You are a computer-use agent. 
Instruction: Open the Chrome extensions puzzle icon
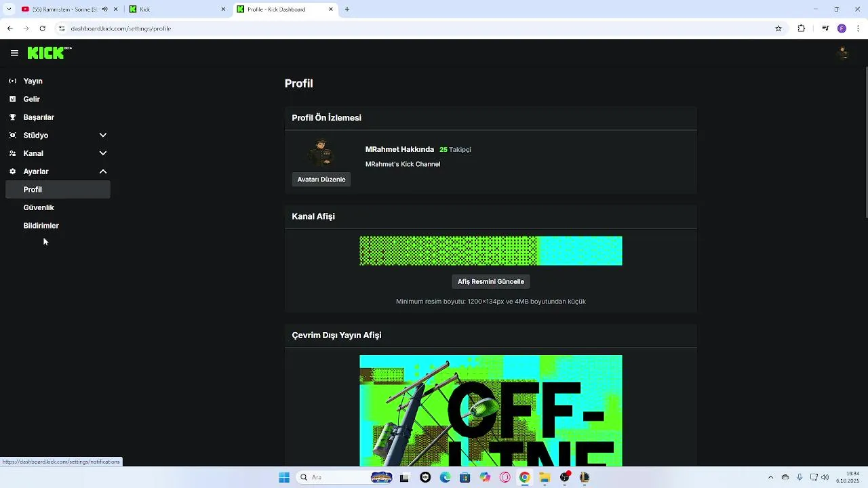(802, 28)
